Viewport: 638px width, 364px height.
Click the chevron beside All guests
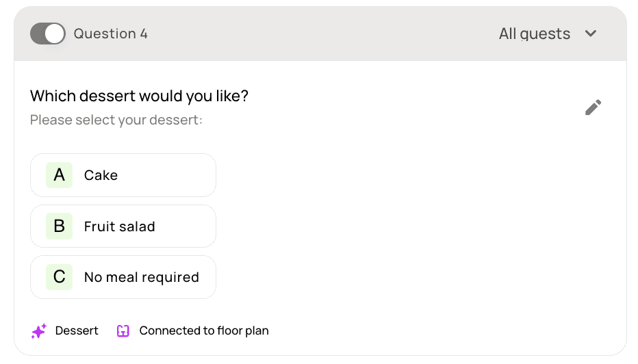[591, 34]
